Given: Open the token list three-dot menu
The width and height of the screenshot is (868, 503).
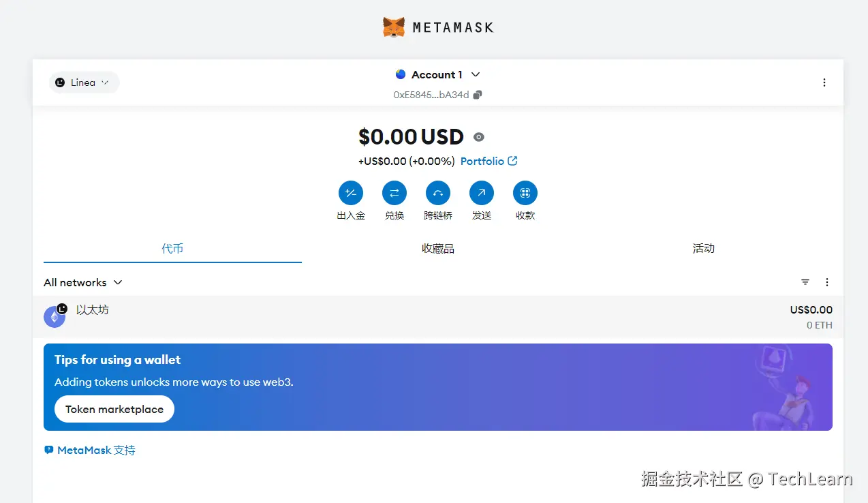Looking at the screenshot, I should [827, 282].
